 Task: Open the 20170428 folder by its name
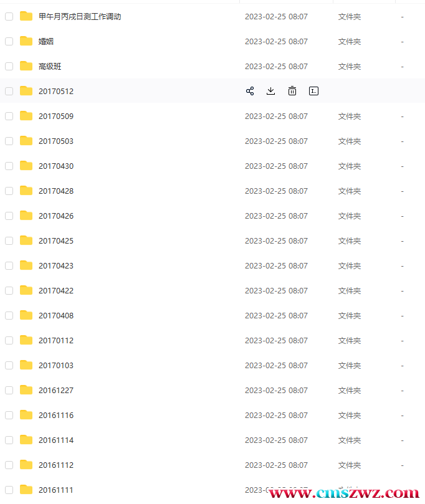[x=56, y=191]
